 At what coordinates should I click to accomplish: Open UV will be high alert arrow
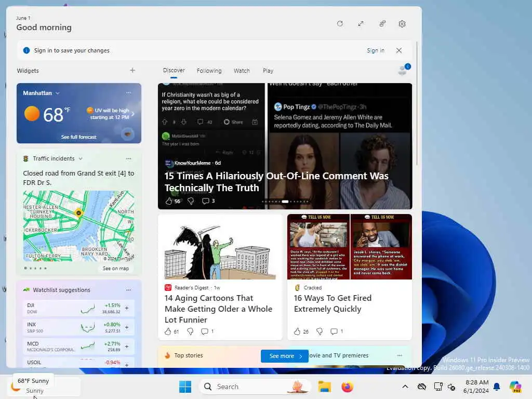click(x=133, y=114)
